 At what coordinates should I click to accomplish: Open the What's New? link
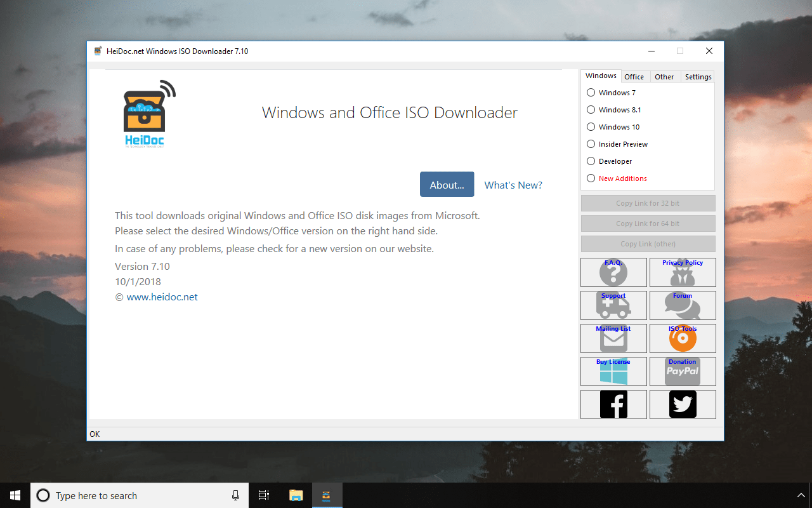point(513,185)
